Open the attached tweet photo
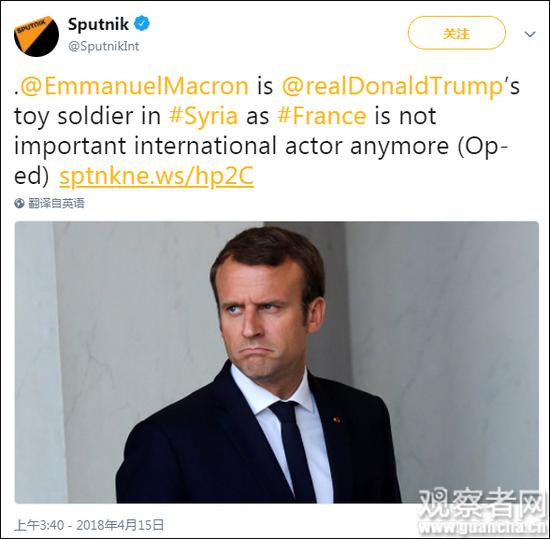550x539 pixels. pyautogui.click(x=276, y=362)
